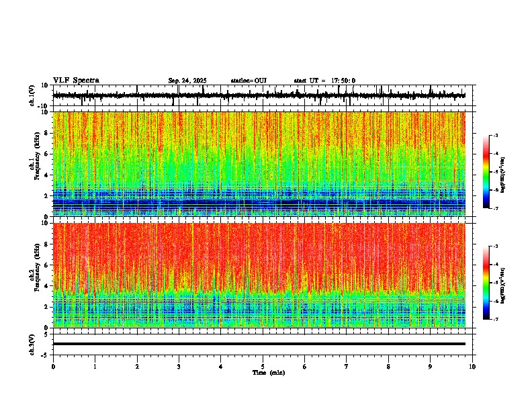Click the "ch.3(V)" axis label

pyautogui.click(x=32, y=345)
